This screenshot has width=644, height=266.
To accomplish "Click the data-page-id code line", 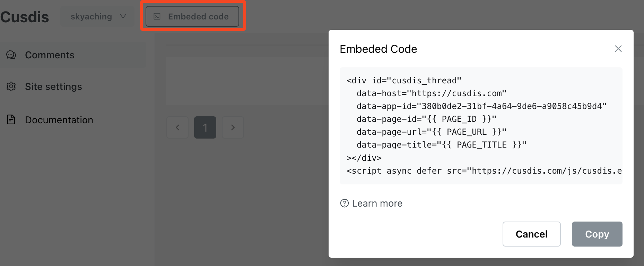I will (x=426, y=119).
